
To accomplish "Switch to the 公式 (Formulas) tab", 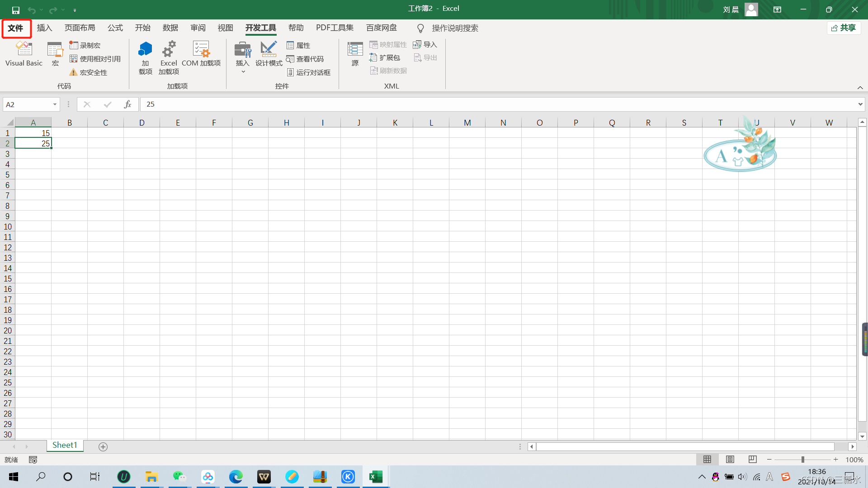I will pyautogui.click(x=115, y=28).
